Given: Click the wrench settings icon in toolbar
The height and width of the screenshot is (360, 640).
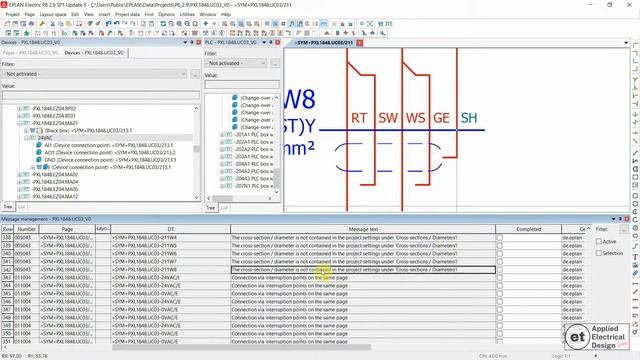Looking at the screenshot, I should 42,24.
